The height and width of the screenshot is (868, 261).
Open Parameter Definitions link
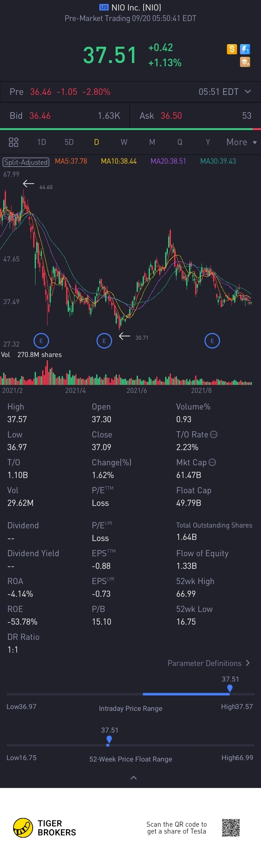208,663
